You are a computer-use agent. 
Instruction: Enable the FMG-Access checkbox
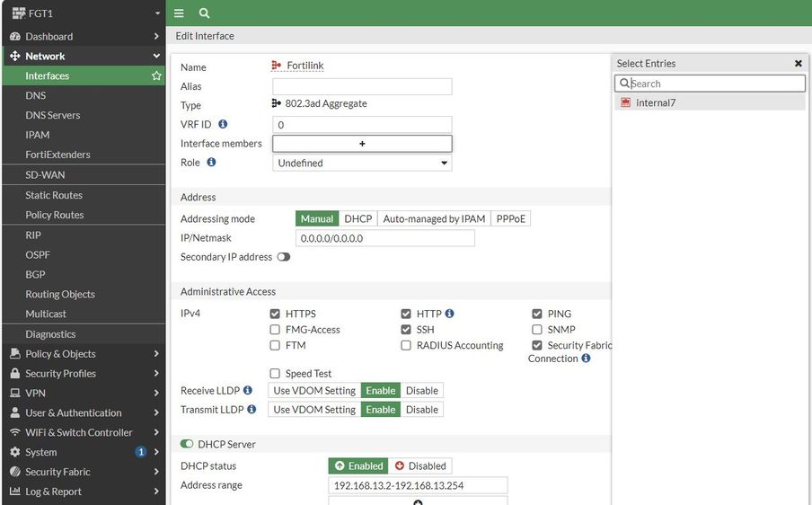275,330
